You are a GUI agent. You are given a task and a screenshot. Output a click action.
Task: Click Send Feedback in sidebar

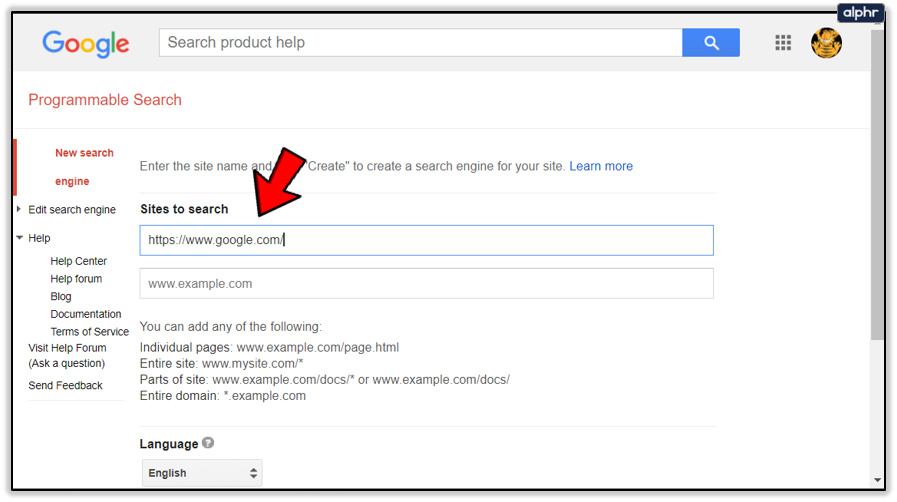pos(65,385)
